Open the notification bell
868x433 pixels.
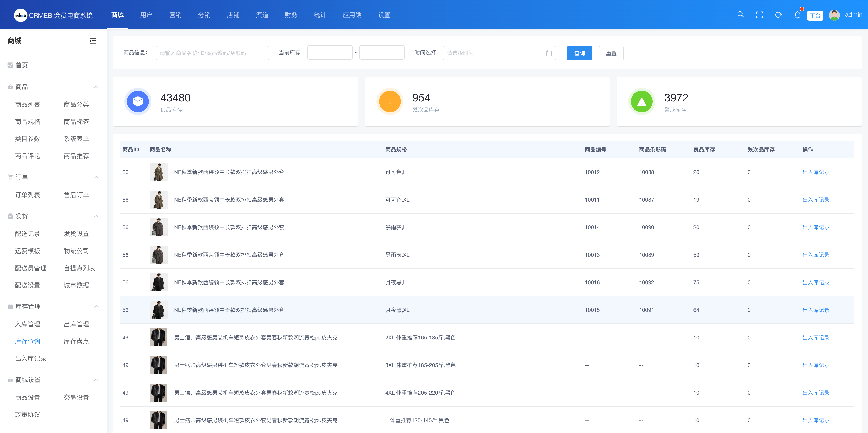pos(797,15)
